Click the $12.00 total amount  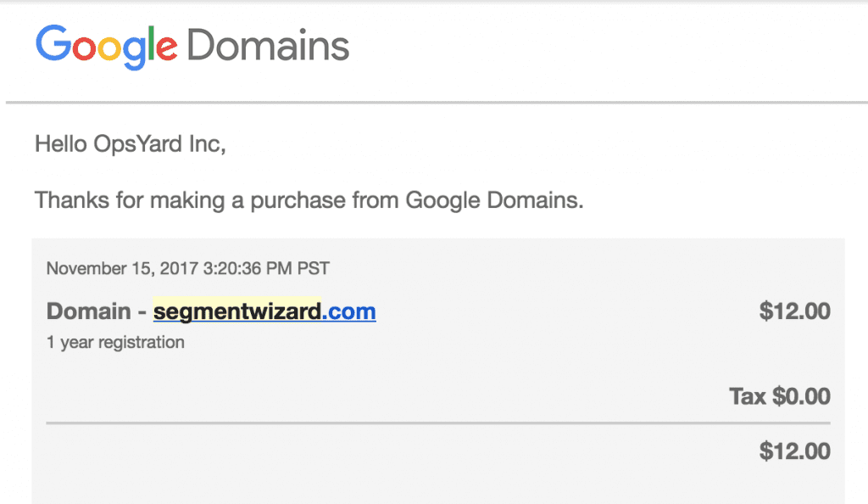click(x=795, y=451)
